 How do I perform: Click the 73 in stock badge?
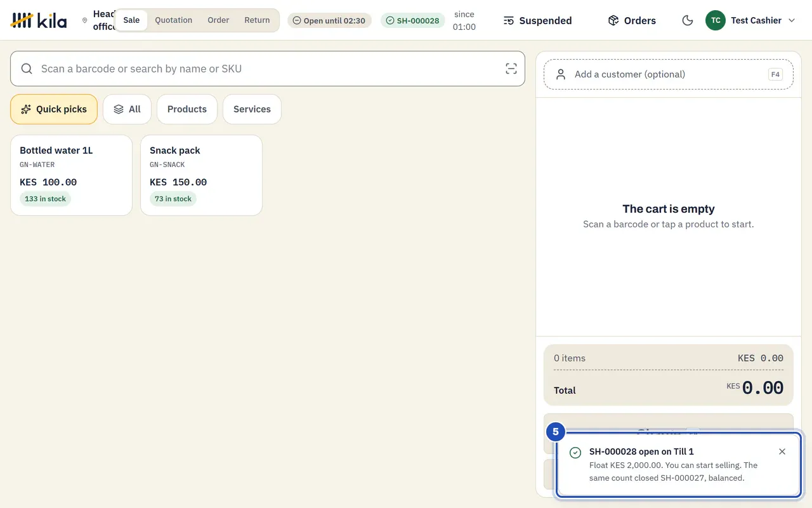173,199
